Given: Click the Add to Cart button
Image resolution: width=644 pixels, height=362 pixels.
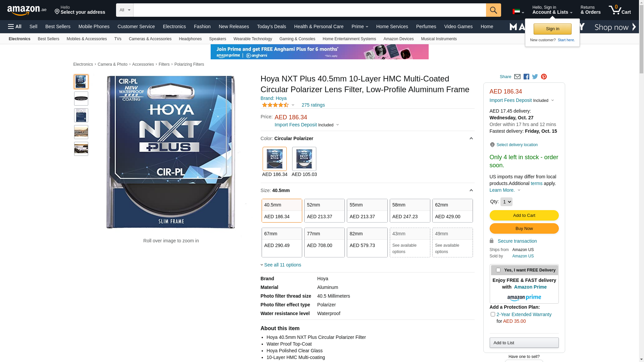Looking at the screenshot, I should tap(524, 216).
